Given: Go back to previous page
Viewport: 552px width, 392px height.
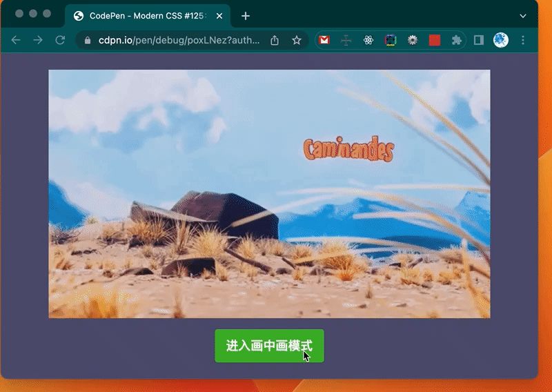Looking at the screenshot, I should (x=16, y=40).
